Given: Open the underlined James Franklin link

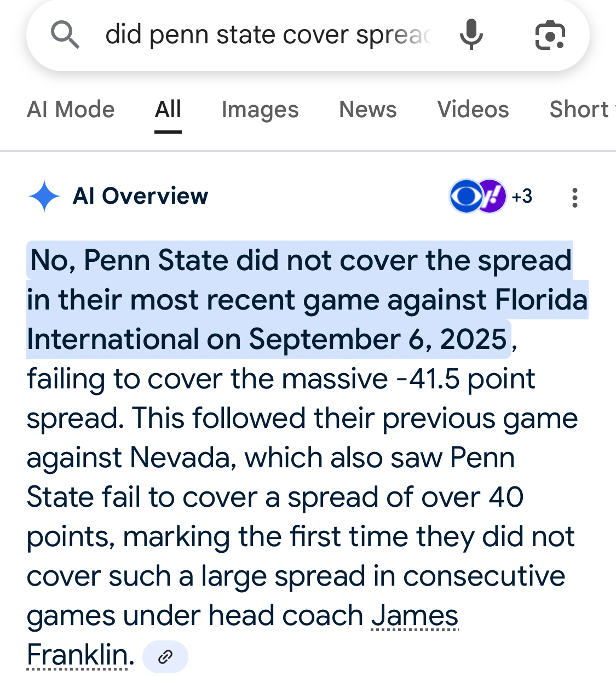Looking at the screenshot, I should (414, 616).
